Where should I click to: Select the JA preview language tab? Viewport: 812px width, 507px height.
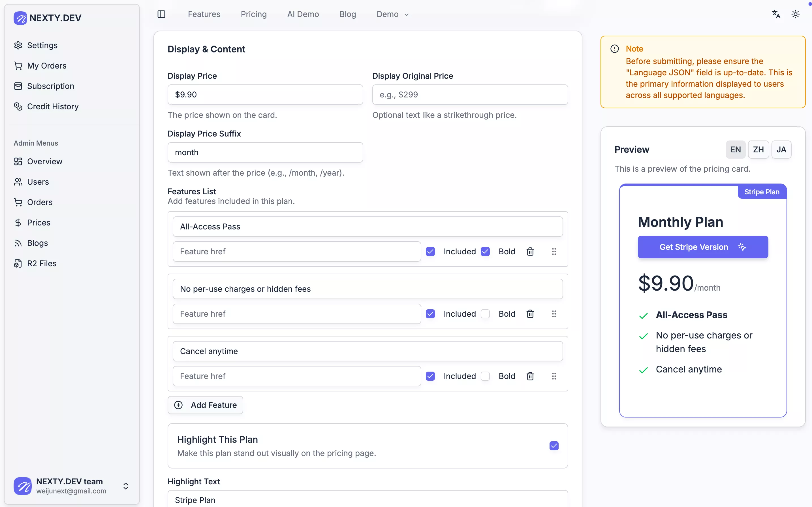781,150
